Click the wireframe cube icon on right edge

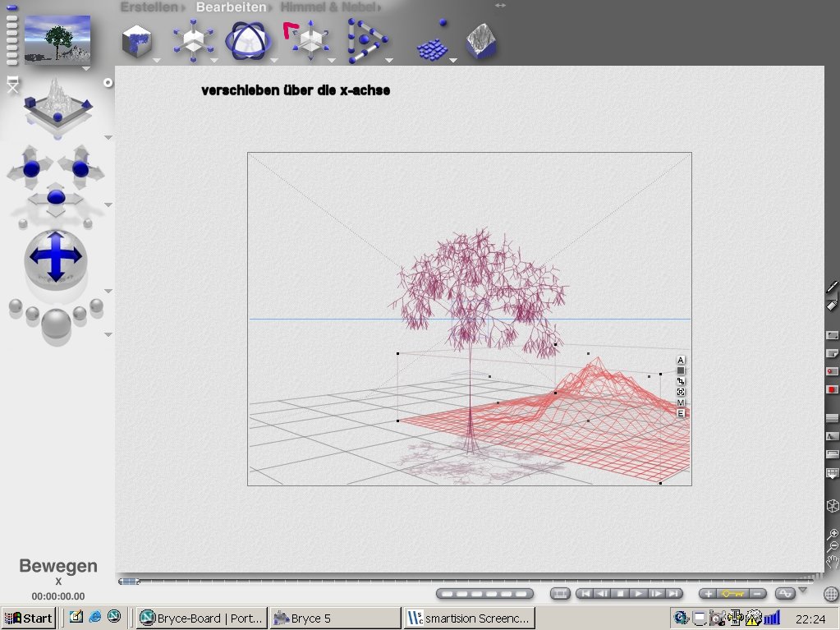pyautogui.click(x=832, y=506)
